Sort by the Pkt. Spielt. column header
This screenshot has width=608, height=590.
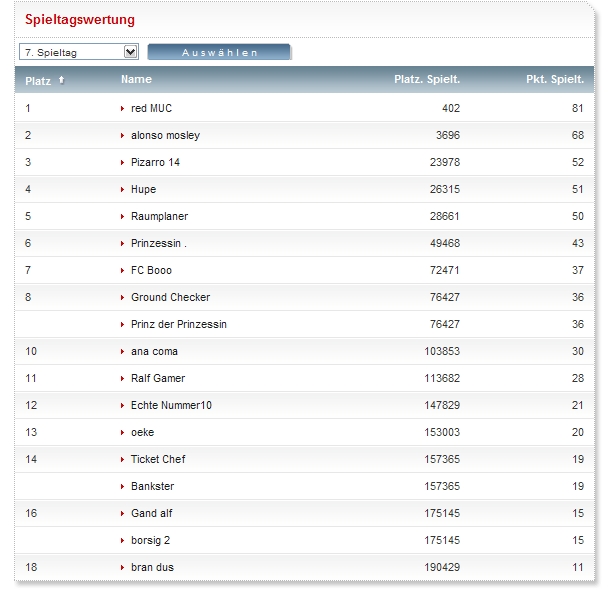555,79
